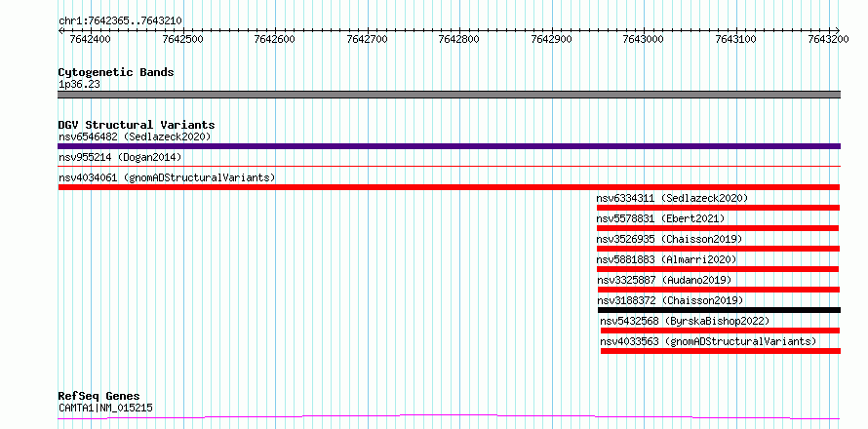
Task: Click the purple nsv6546482 variant bar
Action: click(x=449, y=146)
